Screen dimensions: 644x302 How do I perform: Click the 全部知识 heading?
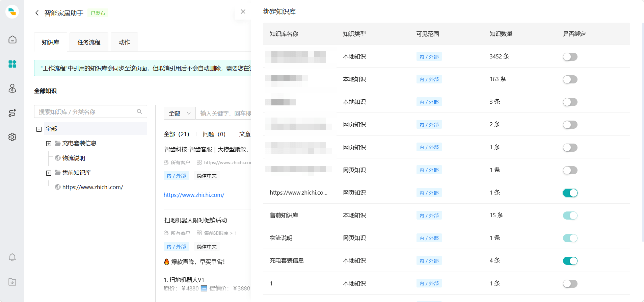[45, 91]
